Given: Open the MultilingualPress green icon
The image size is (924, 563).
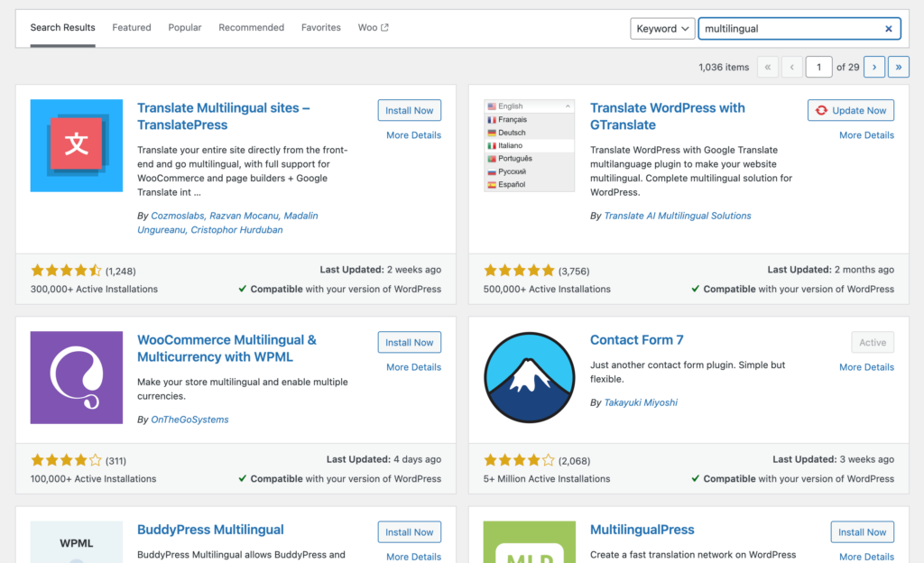Looking at the screenshot, I should (529, 542).
